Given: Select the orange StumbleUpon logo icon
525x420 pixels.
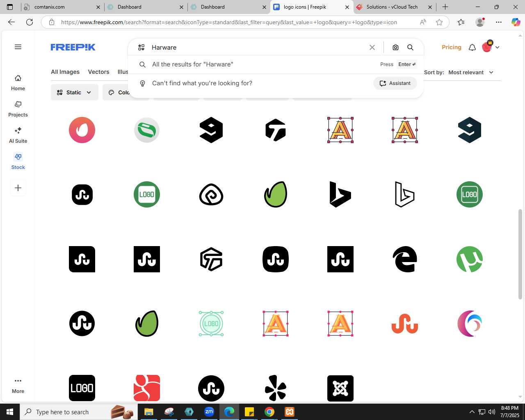Looking at the screenshot, I should pos(405,324).
